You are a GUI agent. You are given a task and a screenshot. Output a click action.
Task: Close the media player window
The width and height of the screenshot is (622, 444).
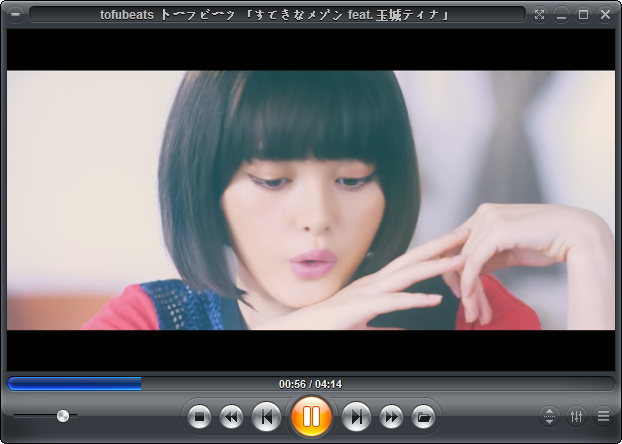[x=605, y=15]
